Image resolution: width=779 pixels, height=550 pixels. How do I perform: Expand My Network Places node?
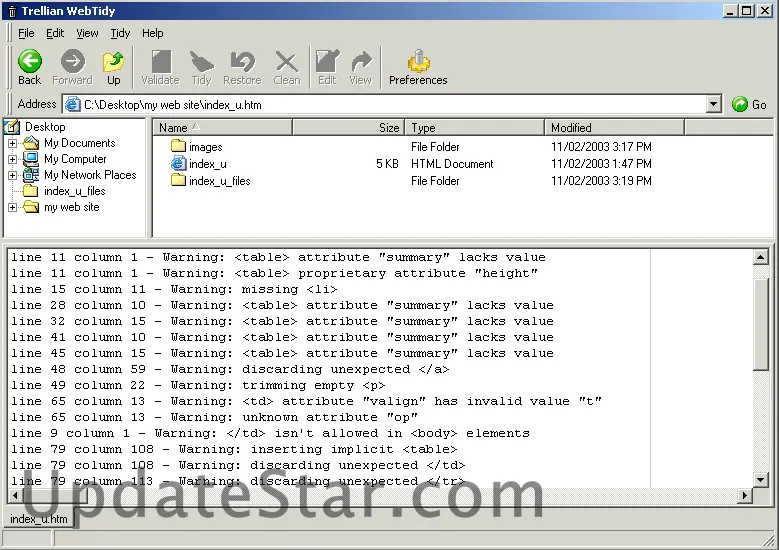click(12, 175)
